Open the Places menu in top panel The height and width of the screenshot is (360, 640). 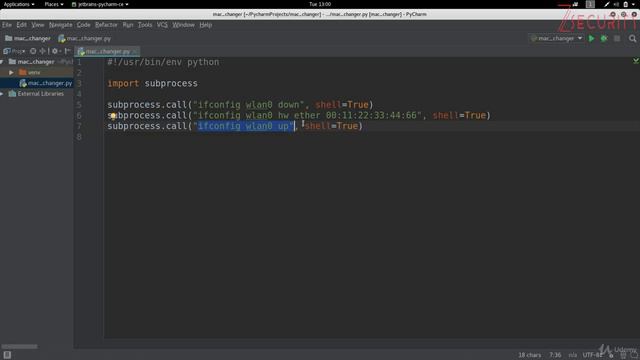pyautogui.click(x=54, y=4)
